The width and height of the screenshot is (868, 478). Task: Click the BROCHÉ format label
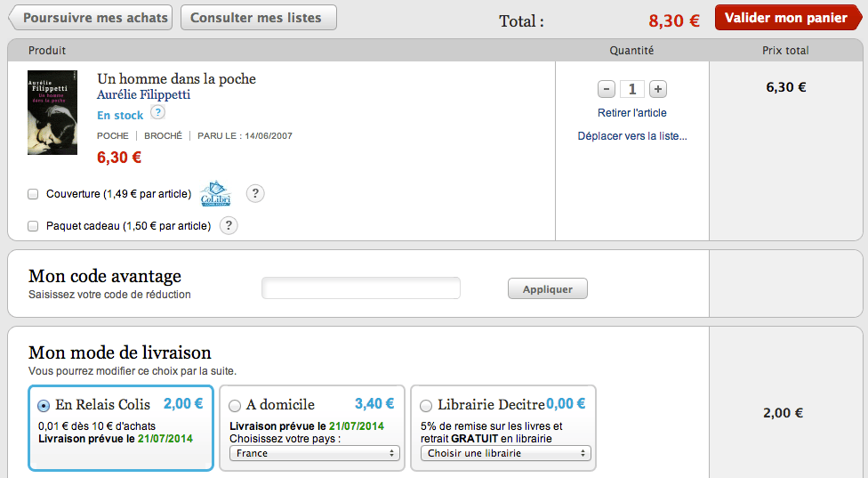click(164, 135)
